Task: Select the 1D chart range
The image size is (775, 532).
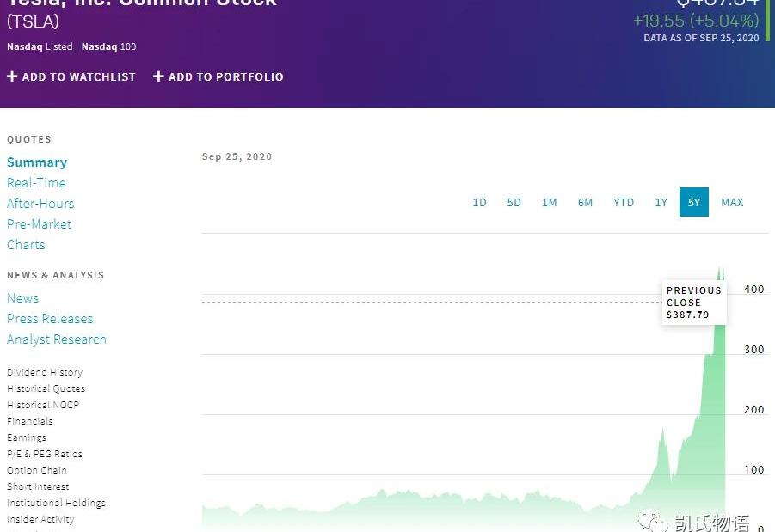Action: (x=479, y=203)
